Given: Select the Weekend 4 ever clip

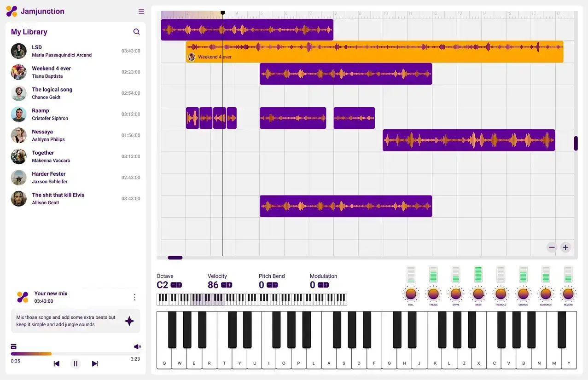Looking at the screenshot, I should click(x=373, y=52).
